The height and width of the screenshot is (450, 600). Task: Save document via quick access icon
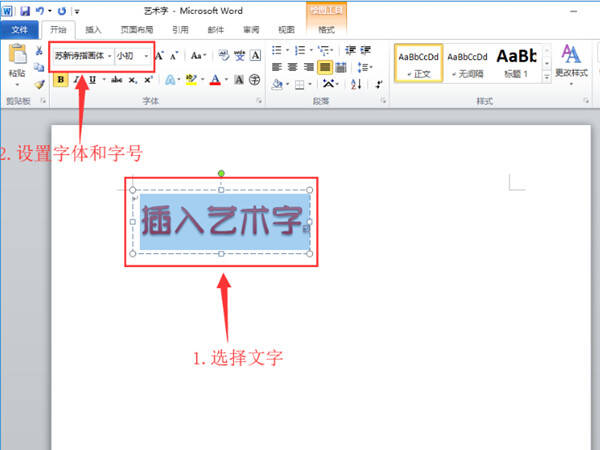25,11
